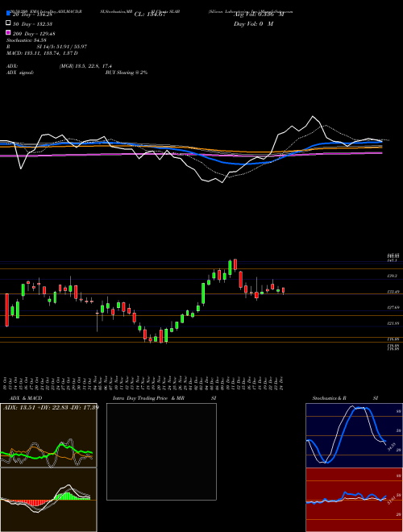Image resolution: width=403 pixels, height=532 pixels.
Task: Click the 'Stochastics & R' panel title
Action: 330,398
